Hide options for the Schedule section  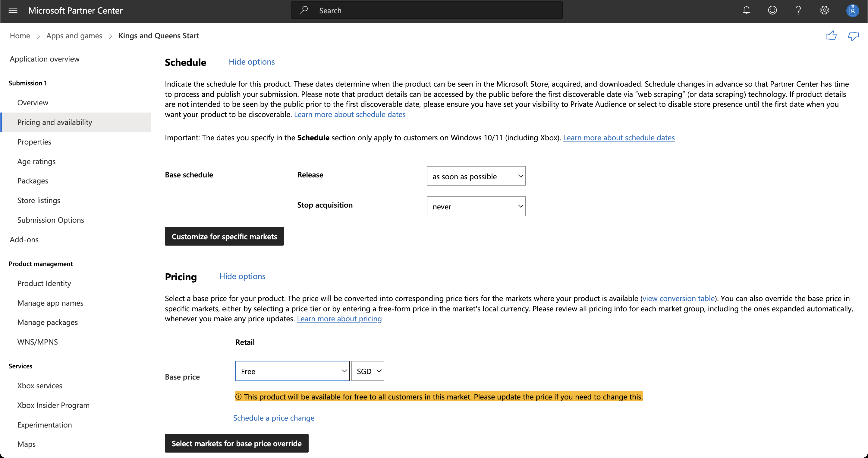(251, 62)
